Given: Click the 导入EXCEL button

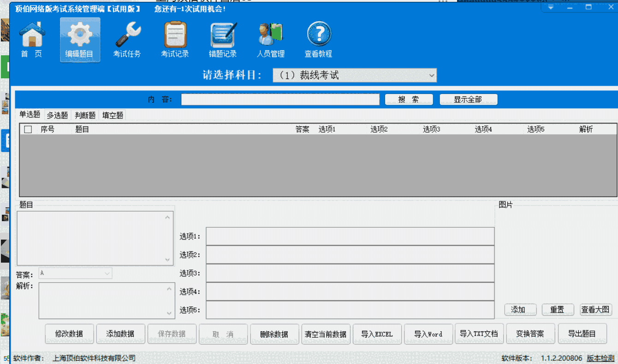Looking at the screenshot, I should point(377,334).
